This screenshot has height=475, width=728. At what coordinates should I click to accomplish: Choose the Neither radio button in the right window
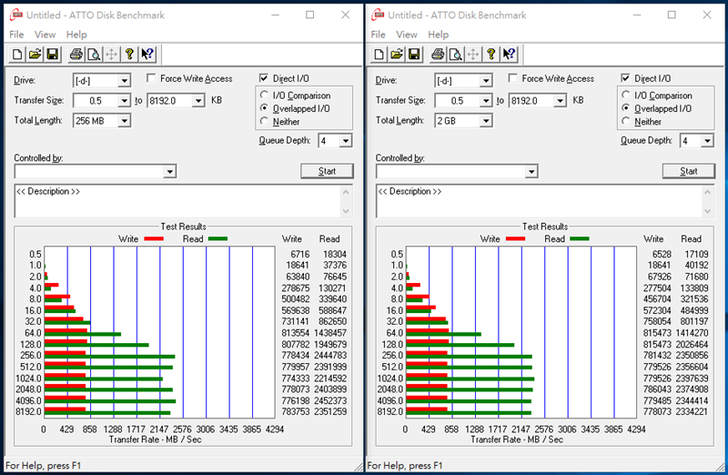[627, 122]
